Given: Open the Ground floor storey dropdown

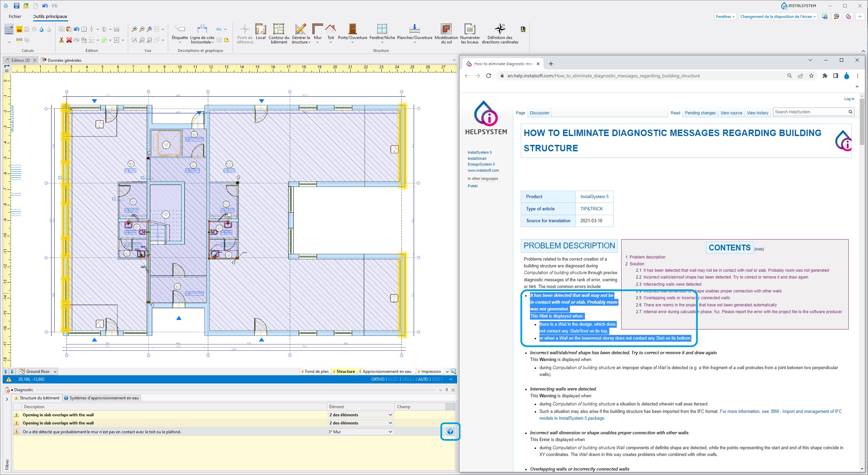Looking at the screenshot, I should (x=38, y=372).
